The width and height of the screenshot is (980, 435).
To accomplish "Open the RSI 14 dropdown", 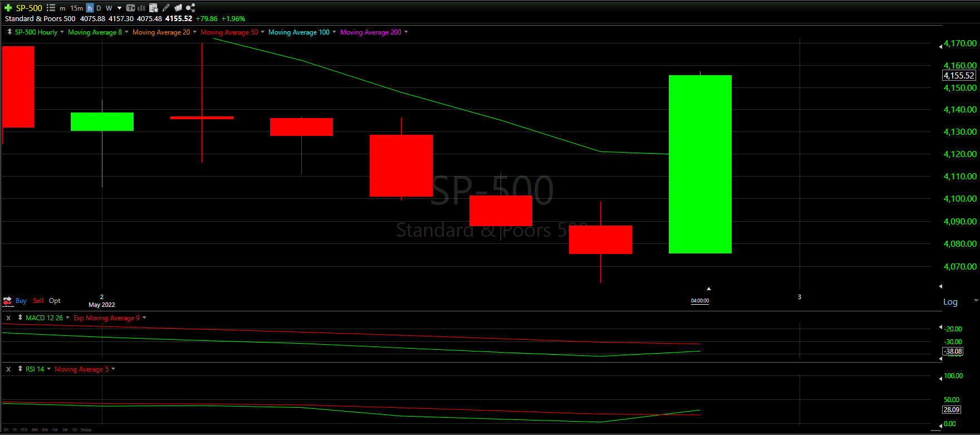I will tap(49, 369).
